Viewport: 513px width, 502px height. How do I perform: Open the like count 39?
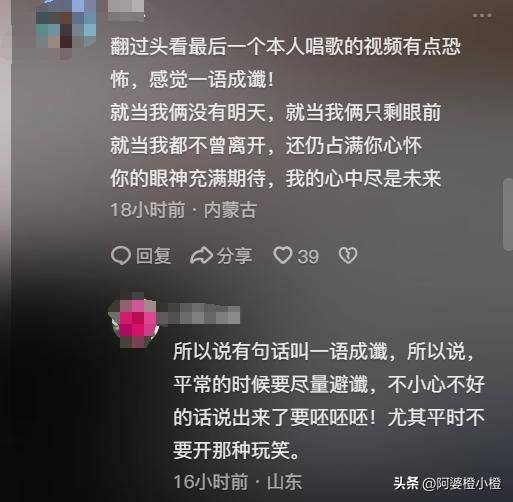point(308,257)
